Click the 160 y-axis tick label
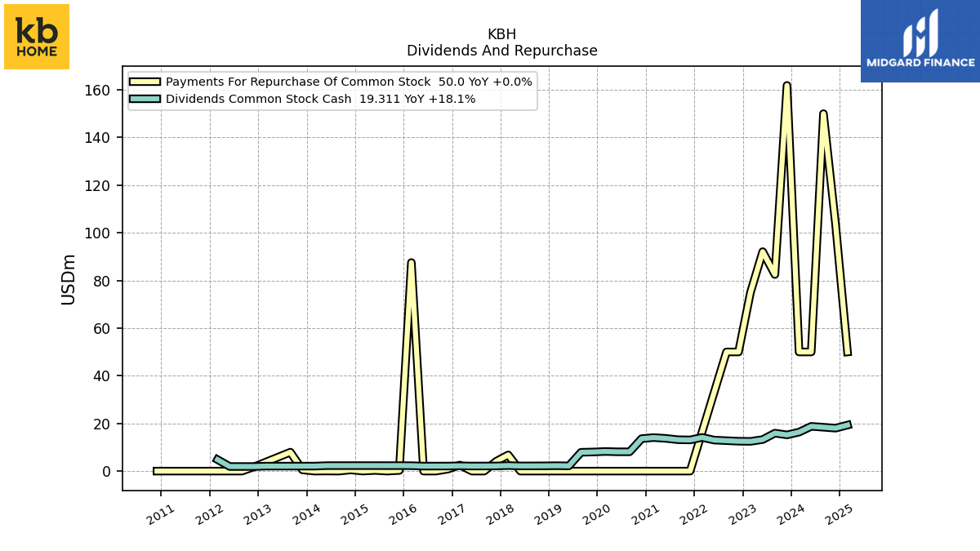The height and width of the screenshot is (551, 980). click(99, 90)
